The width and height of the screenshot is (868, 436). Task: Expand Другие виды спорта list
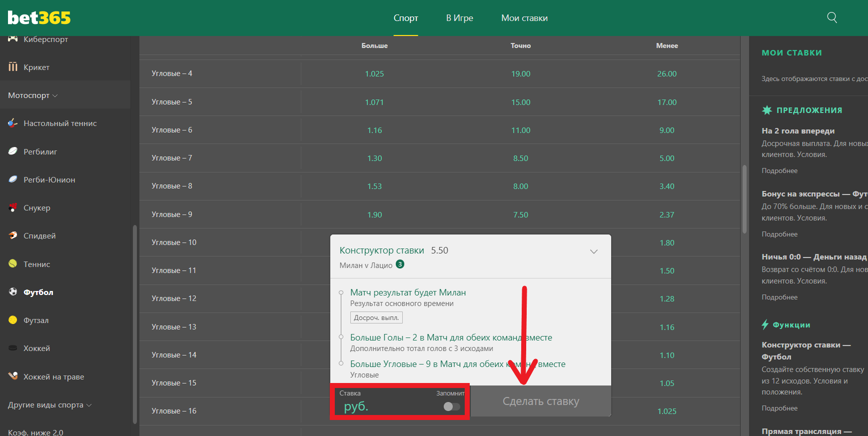49,405
